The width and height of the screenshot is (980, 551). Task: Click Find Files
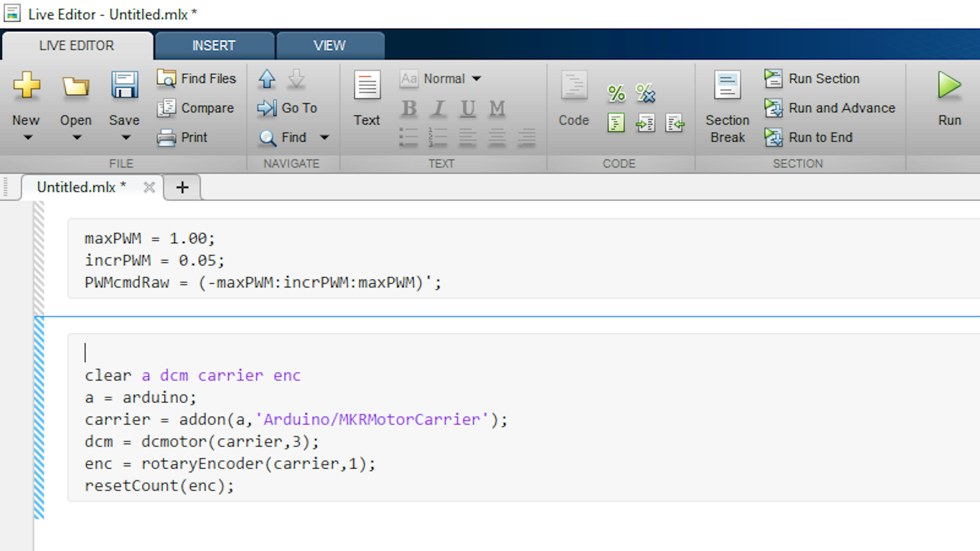pyautogui.click(x=197, y=78)
